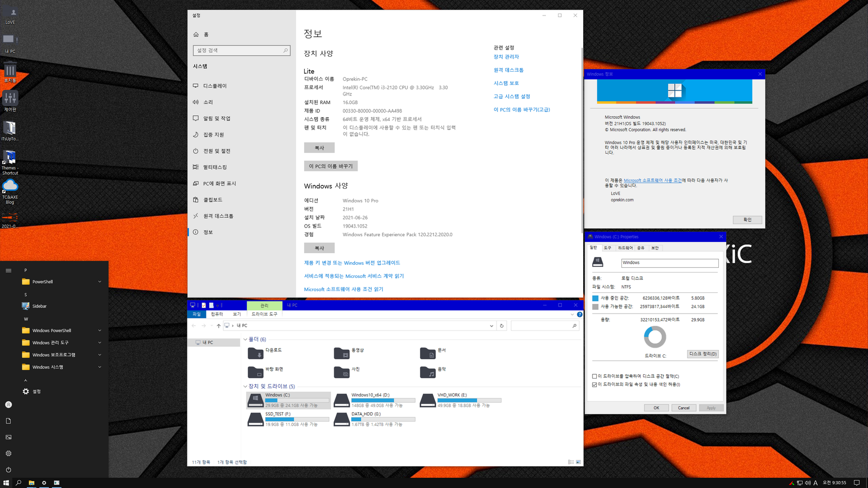This screenshot has height=488, width=868.
Task: Open the 보기 tab in Explorer ribbon
Action: coord(237,314)
